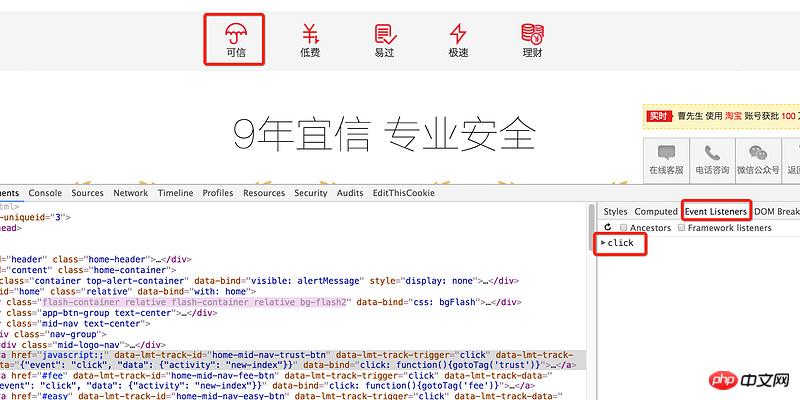Click the 低费 yen icon
The width and height of the screenshot is (800, 400).
point(310,34)
